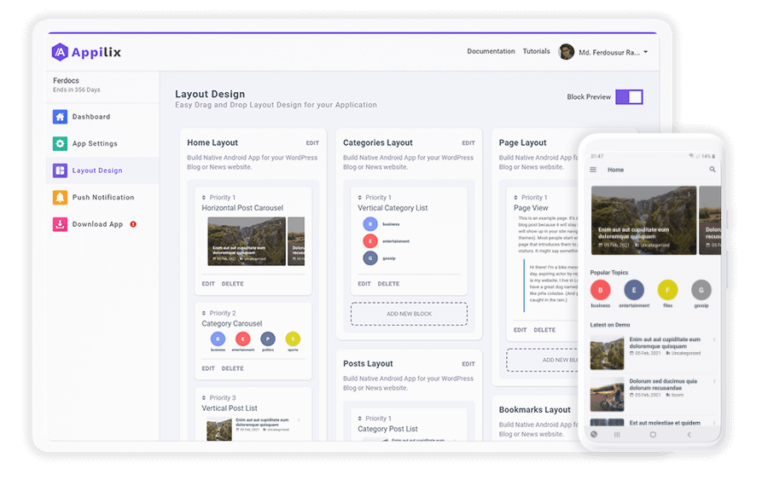
Task: Open the App Settings gear icon
Action: pos(60,144)
